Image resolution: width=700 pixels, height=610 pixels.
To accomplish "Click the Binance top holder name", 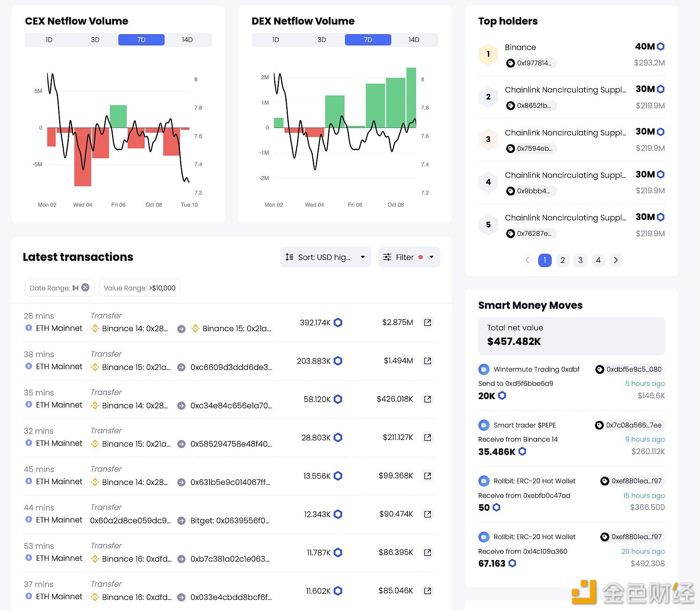I will [520, 47].
